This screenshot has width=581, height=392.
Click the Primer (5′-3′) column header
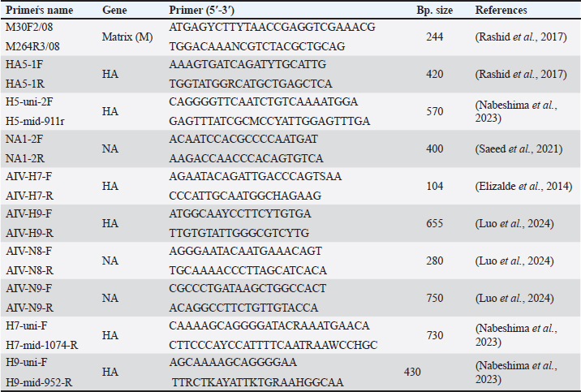201,10
